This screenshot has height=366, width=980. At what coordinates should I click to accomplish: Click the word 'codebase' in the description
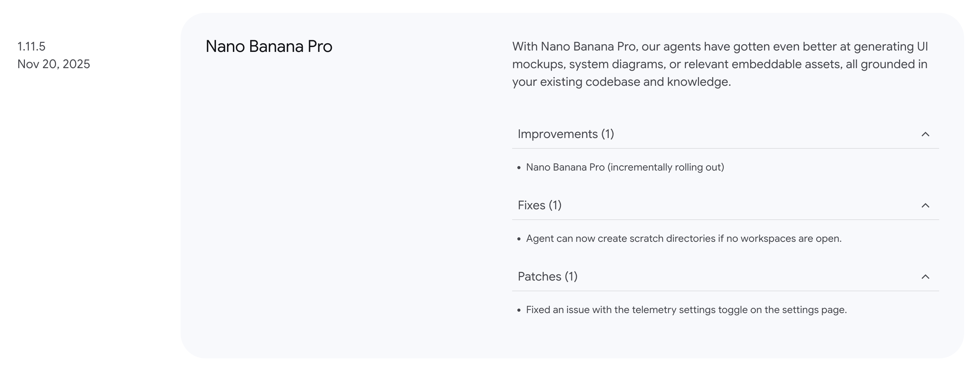(x=612, y=82)
